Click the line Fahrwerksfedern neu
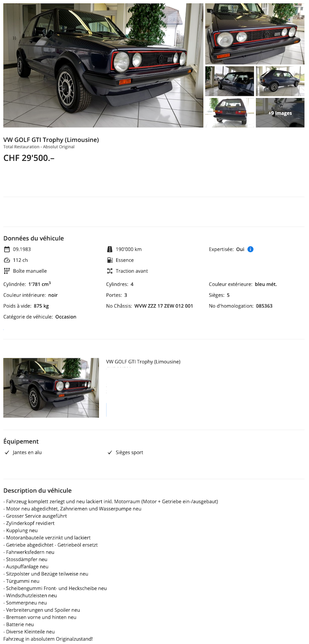Image resolution: width=309 pixels, height=644 pixels. coord(29,552)
